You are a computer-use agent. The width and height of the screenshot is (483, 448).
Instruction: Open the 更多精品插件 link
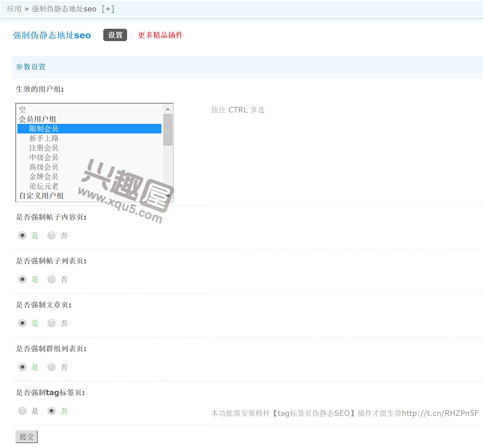[x=160, y=35]
